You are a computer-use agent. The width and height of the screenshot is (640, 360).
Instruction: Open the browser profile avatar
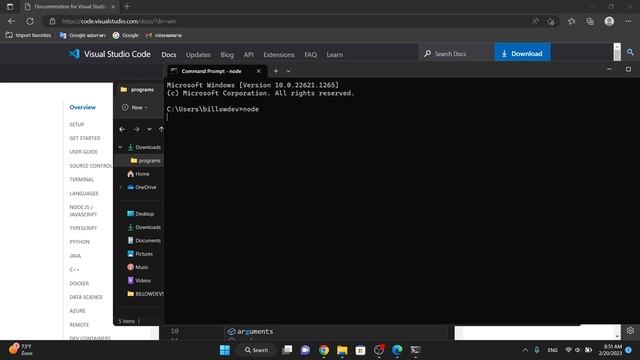(609, 21)
